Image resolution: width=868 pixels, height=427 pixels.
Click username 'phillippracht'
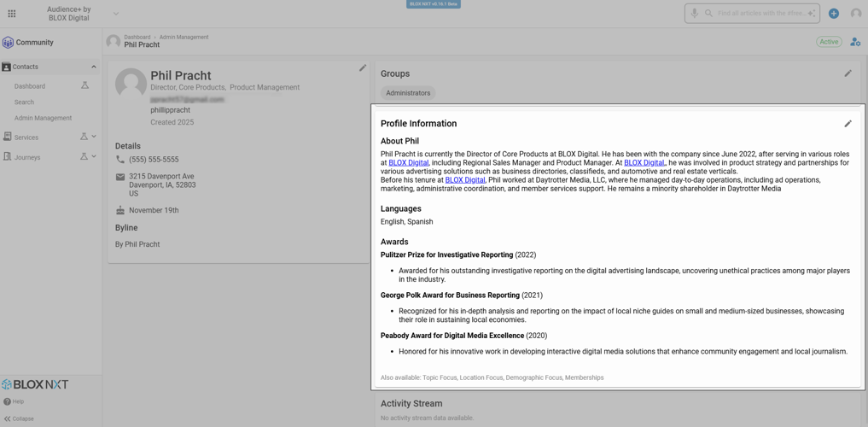(171, 110)
